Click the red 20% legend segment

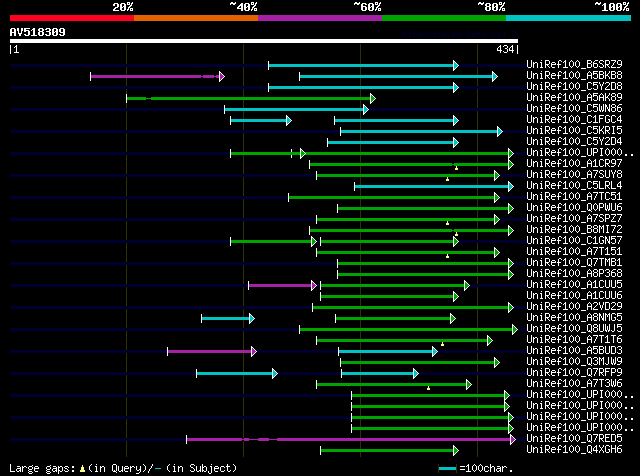pos(72,18)
